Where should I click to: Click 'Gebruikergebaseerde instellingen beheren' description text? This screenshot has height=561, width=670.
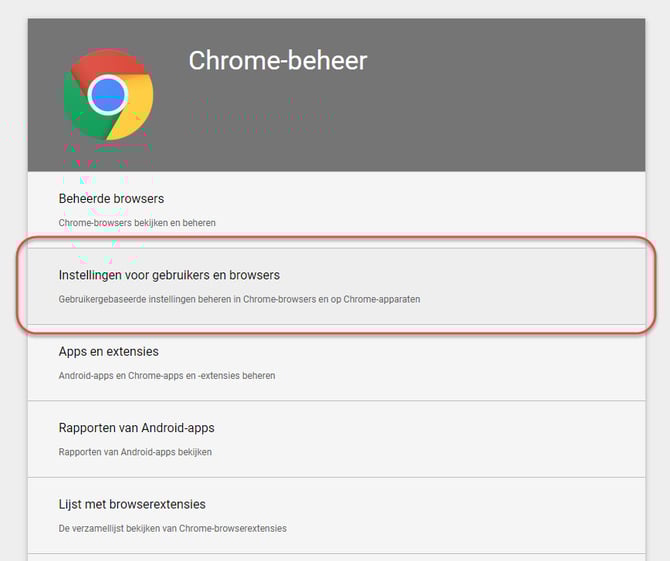[x=239, y=298]
